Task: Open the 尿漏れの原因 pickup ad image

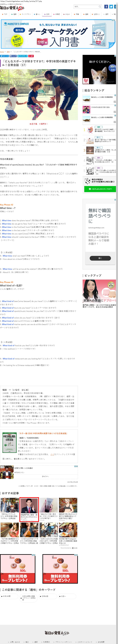Action: click(99, 291)
